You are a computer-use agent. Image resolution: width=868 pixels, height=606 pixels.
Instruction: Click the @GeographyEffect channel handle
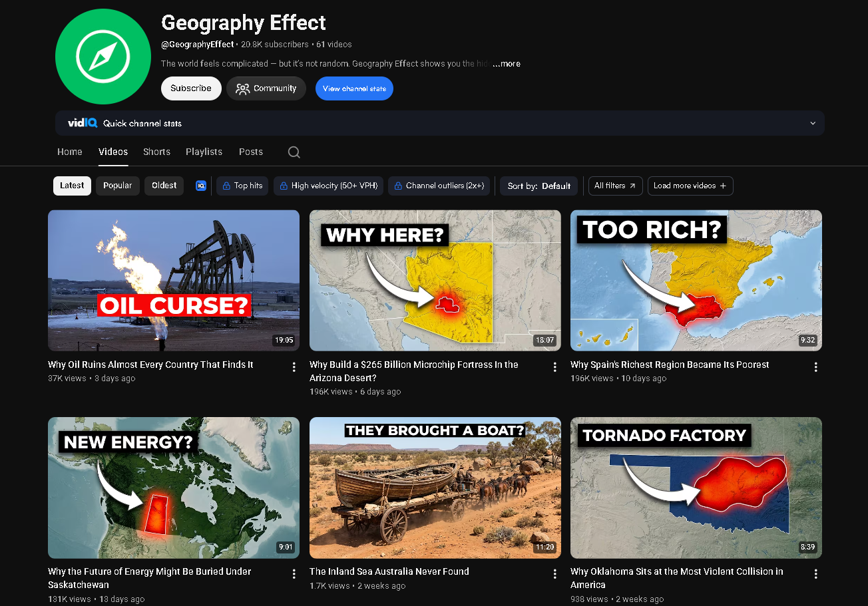[x=198, y=45]
